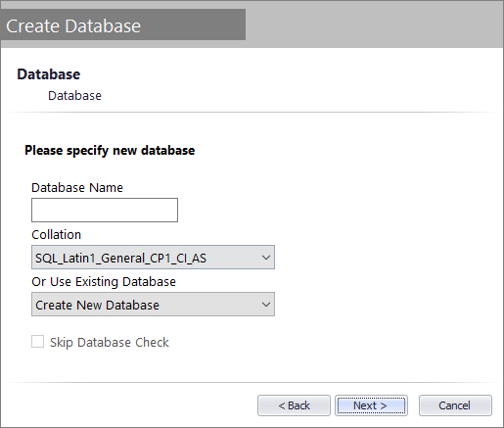Click the light gray header strip beside title

pyautogui.click(x=375, y=24)
